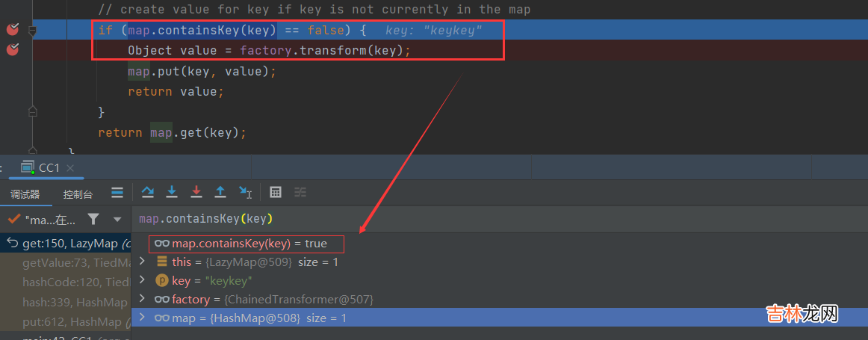Image resolution: width=868 pixels, height=340 pixels.
Task: Click the Step Out icon
Action: (220, 192)
